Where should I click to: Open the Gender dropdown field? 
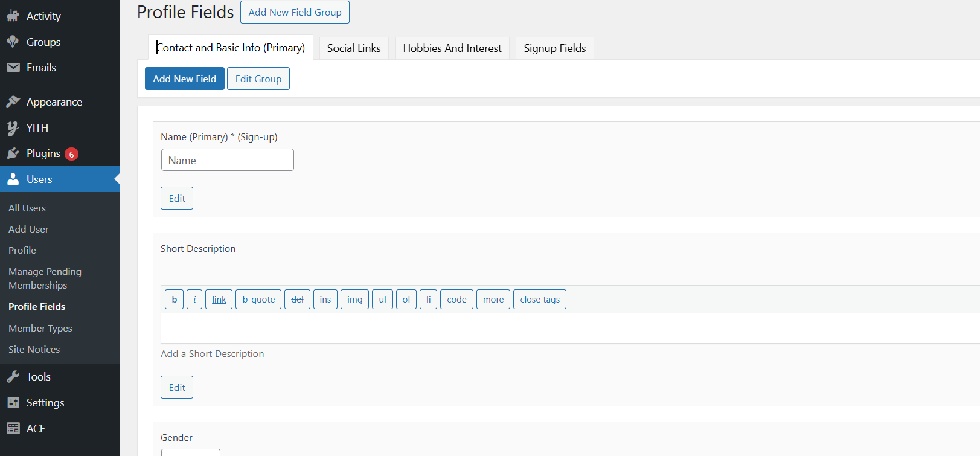pyautogui.click(x=190, y=452)
